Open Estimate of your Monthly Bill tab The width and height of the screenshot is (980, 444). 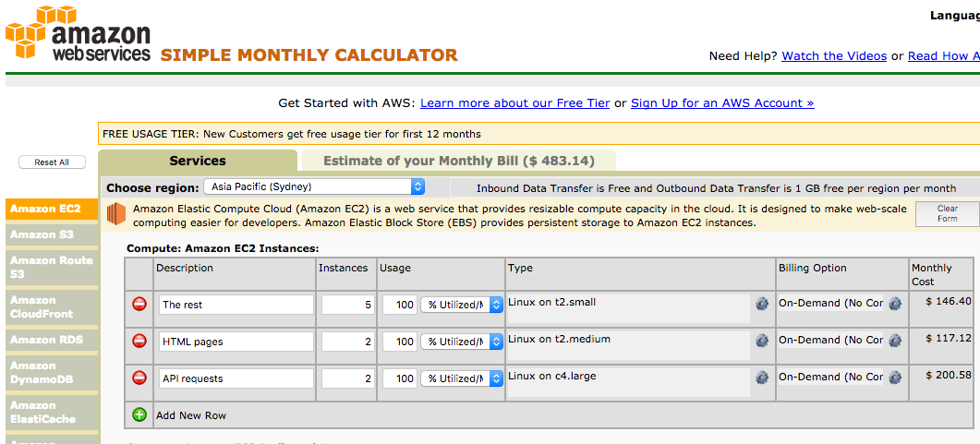pos(459,162)
